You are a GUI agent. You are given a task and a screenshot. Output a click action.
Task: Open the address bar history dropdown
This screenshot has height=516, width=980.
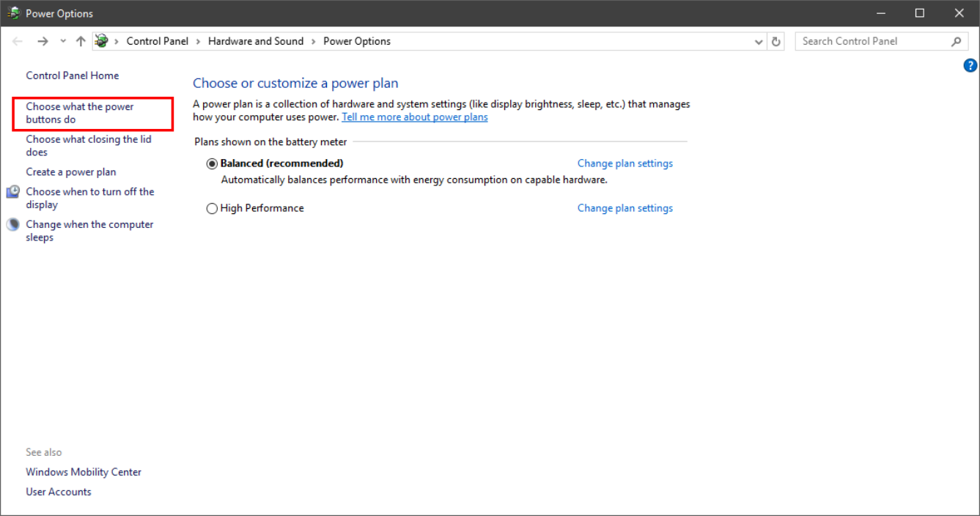pos(759,42)
